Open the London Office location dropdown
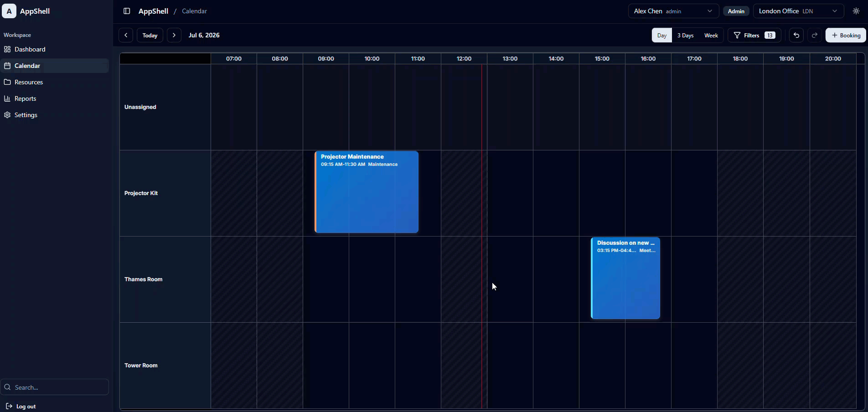The height and width of the screenshot is (412, 868). (798, 11)
